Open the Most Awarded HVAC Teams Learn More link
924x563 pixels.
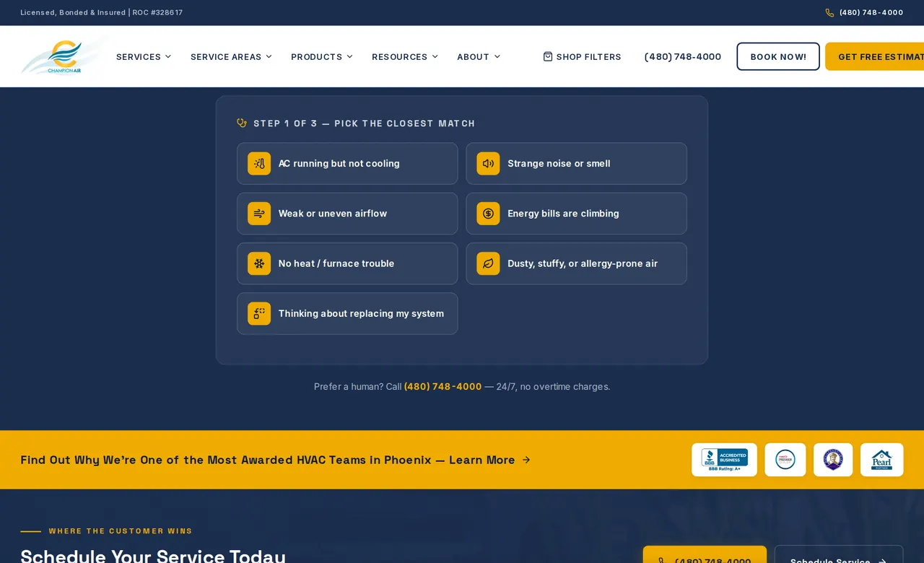pyautogui.click(x=275, y=460)
